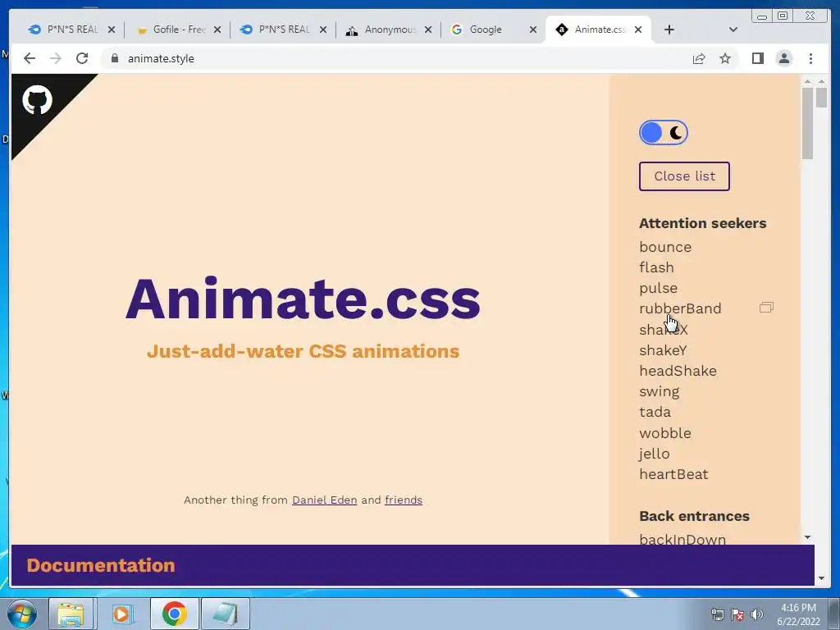
Task: Select the wobble animation
Action: pos(664,433)
